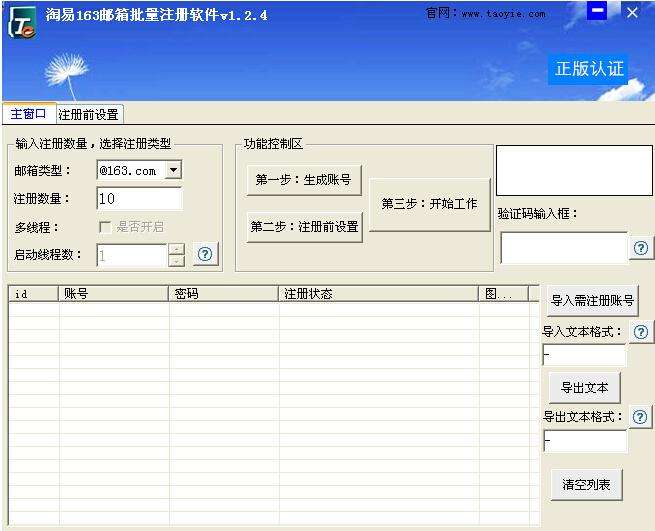655x531 pixels.
Task: Click the 注册数量 input field
Action: point(140,198)
